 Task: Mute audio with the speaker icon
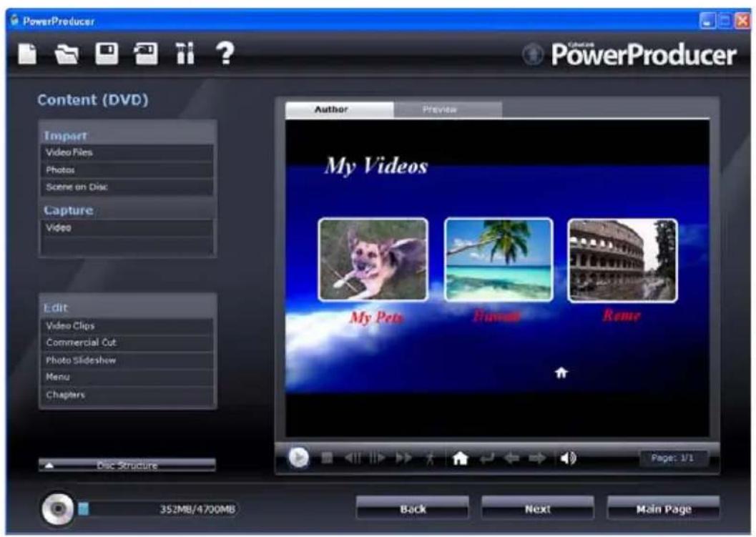(x=568, y=458)
